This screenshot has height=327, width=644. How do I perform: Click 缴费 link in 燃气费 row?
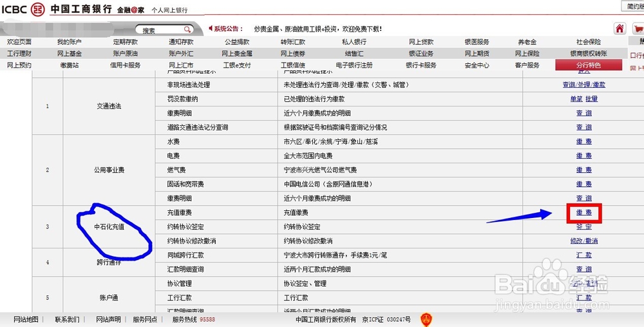coord(583,170)
